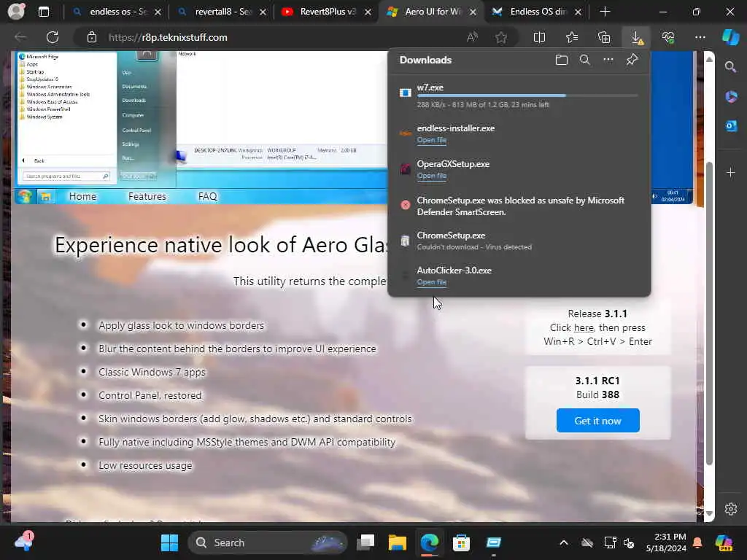Screen dimensions: 747x560
Task: Open sidebar settings gear
Action: (731, 508)
